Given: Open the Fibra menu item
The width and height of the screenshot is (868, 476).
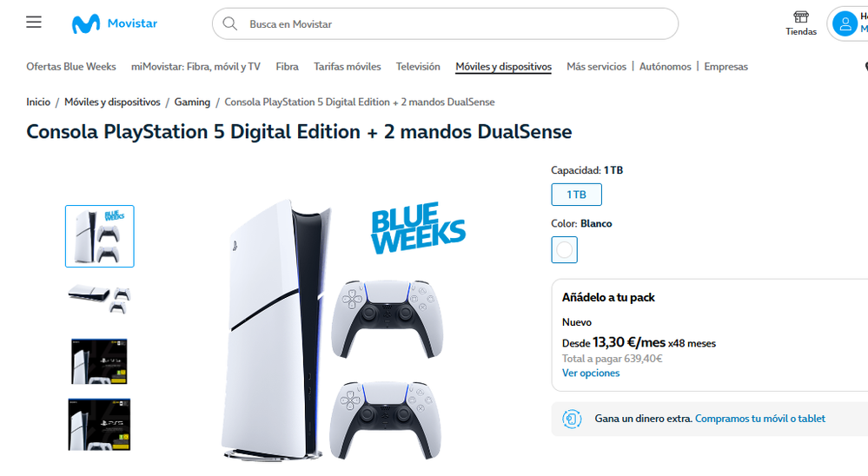Looking at the screenshot, I should point(288,66).
